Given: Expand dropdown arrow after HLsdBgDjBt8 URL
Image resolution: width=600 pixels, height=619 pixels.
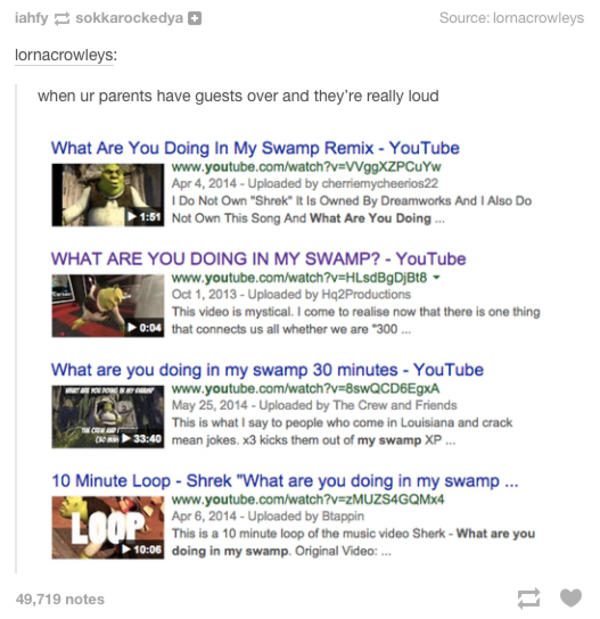Looking at the screenshot, I should pos(436,278).
